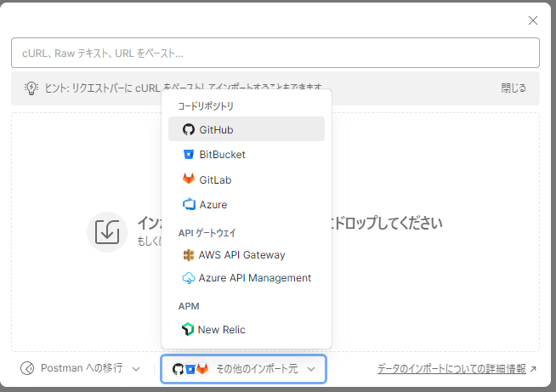The width and height of the screenshot is (556, 392).
Task: Click the GitLab fox icon in menu
Action: (x=188, y=179)
